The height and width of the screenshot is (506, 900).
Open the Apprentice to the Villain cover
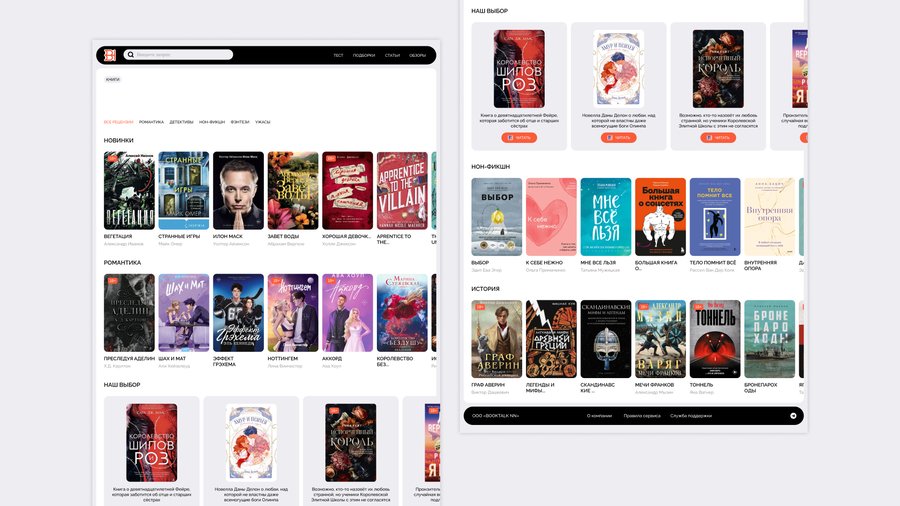click(402, 190)
